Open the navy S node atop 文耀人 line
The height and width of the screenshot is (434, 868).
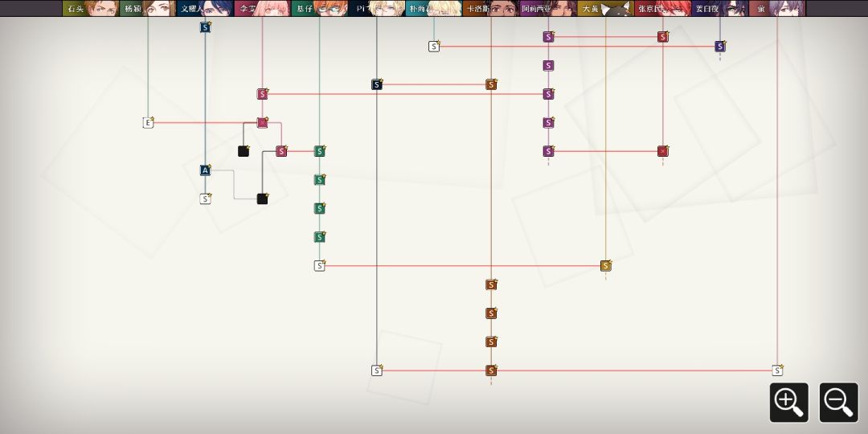click(x=206, y=27)
